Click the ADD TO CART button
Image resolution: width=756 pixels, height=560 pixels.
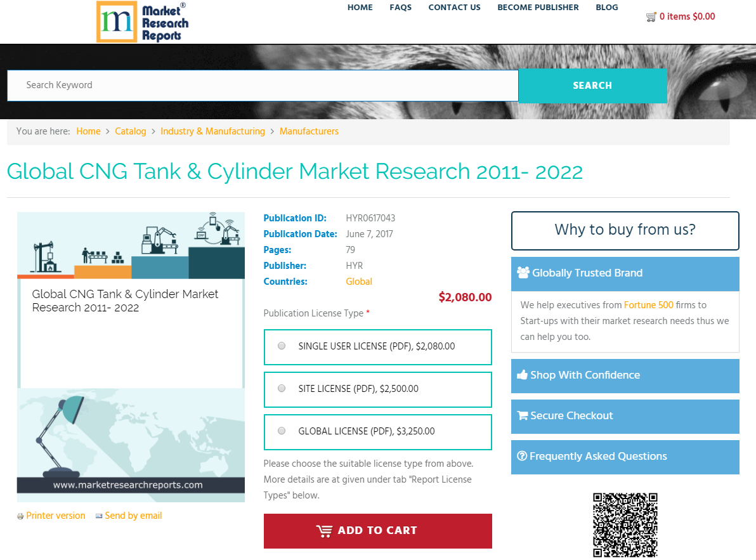click(377, 531)
